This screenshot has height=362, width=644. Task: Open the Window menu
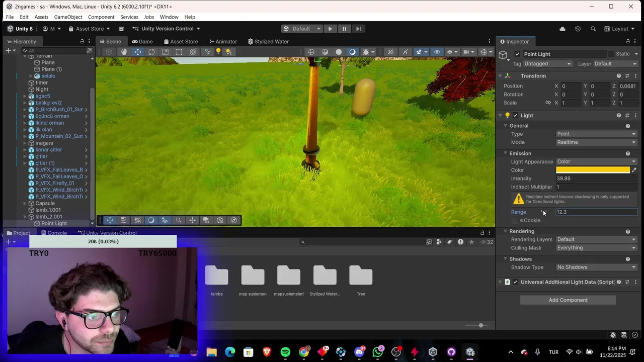point(169,17)
